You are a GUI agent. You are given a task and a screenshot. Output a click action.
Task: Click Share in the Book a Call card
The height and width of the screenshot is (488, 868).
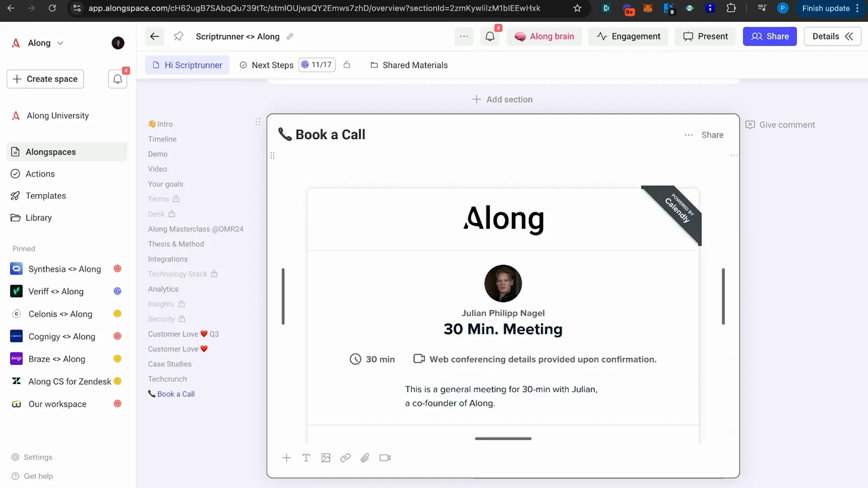pos(712,135)
